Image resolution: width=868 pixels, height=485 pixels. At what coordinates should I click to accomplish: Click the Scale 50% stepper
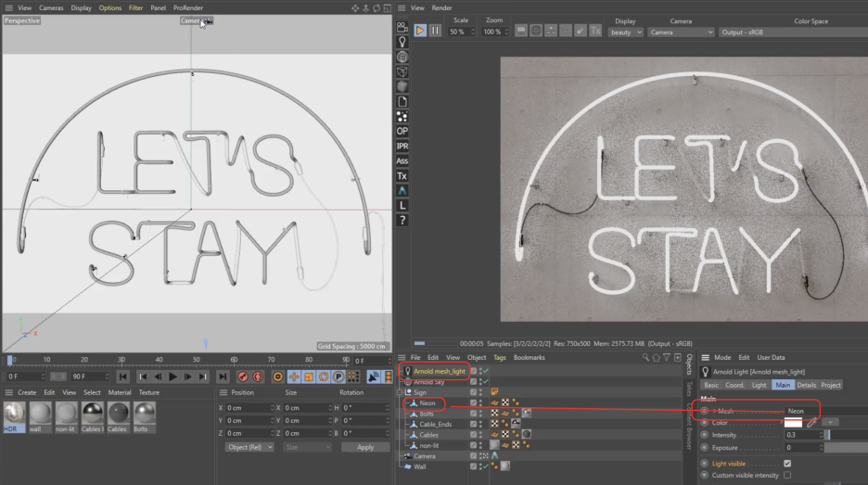[473, 32]
